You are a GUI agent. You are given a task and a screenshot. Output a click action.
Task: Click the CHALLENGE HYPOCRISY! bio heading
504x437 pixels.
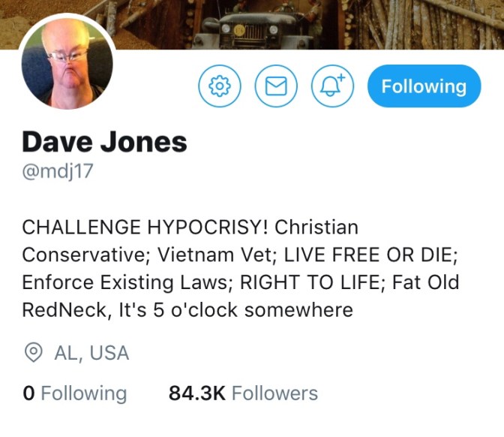(x=145, y=227)
